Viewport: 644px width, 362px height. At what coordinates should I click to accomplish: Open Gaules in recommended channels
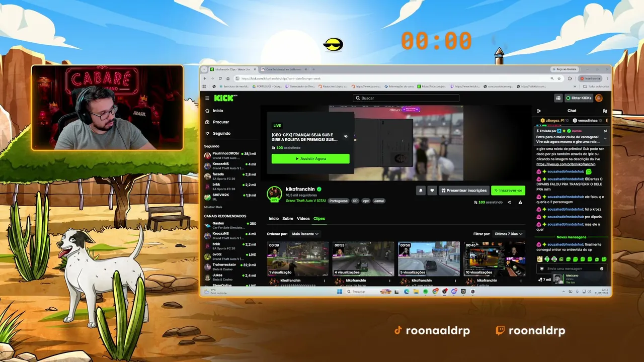(x=230, y=225)
